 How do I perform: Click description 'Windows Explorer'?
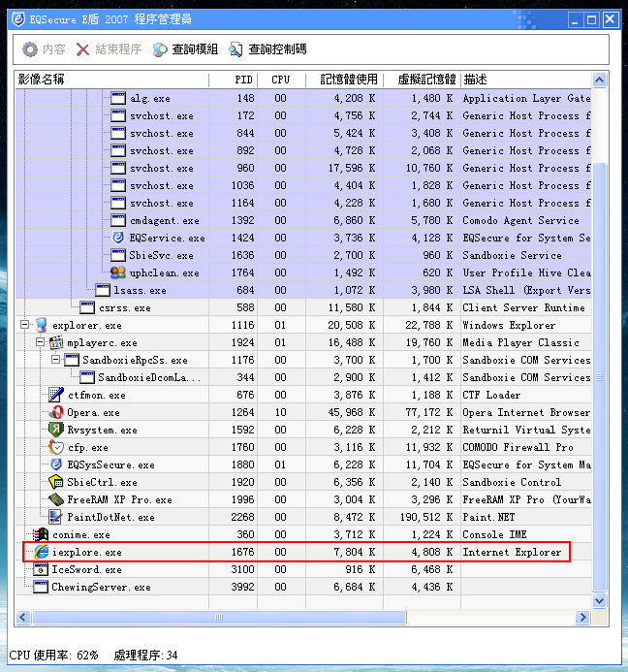coord(509,325)
